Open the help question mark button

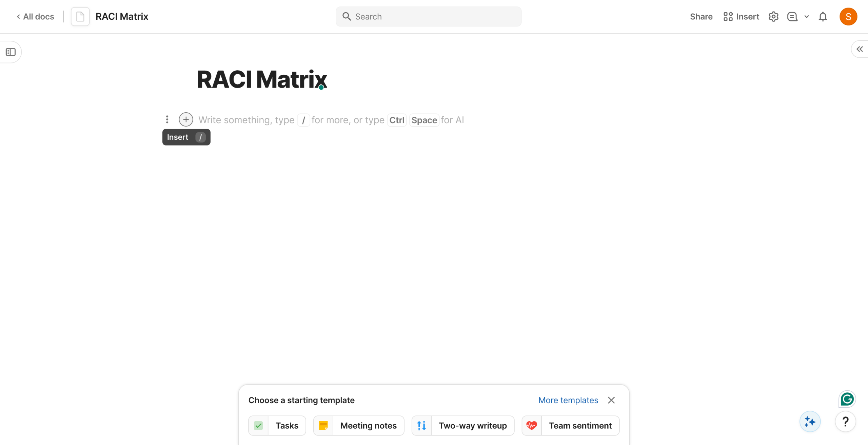846,422
